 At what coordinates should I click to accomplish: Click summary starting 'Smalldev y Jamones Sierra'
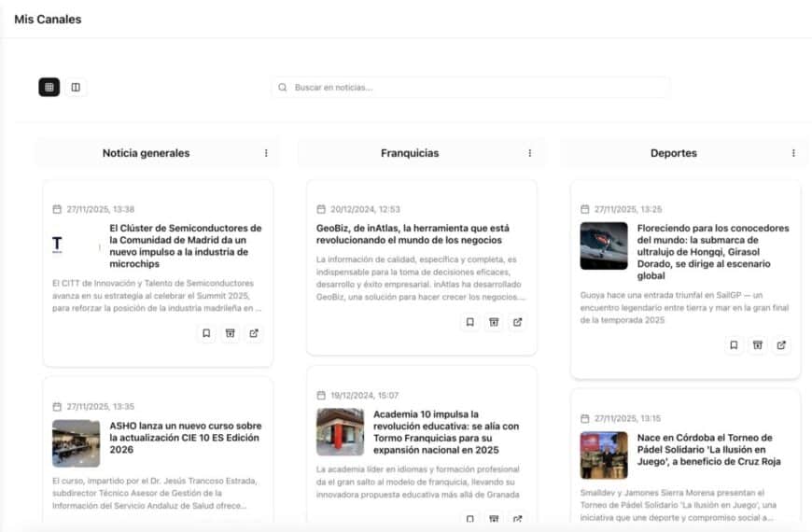click(x=679, y=505)
